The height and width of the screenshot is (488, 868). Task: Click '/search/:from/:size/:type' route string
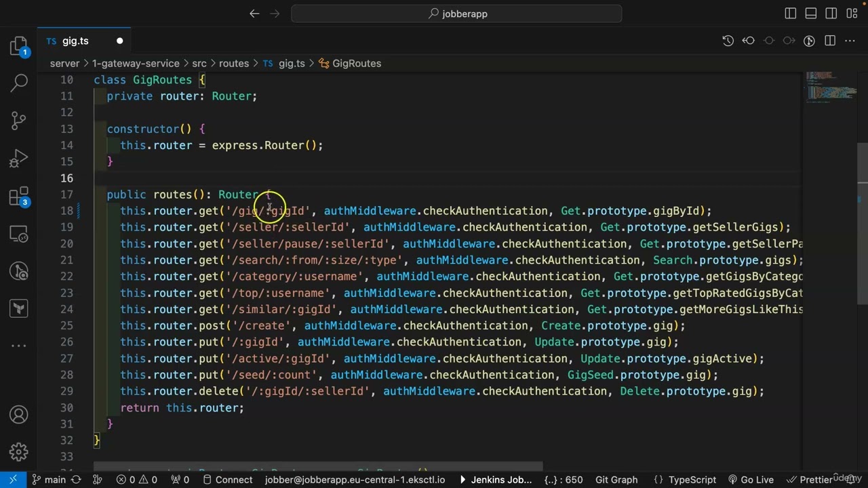click(x=314, y=260)
